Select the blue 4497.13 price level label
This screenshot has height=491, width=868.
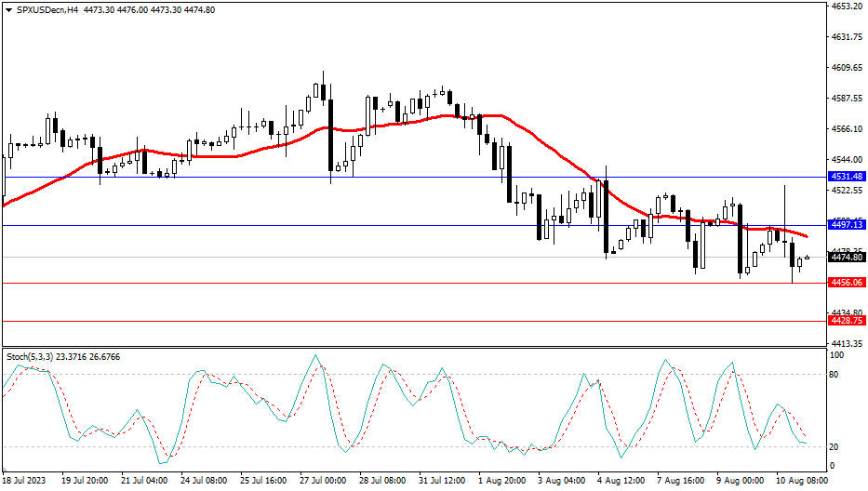pyautogui.click(x=847, y=225)
